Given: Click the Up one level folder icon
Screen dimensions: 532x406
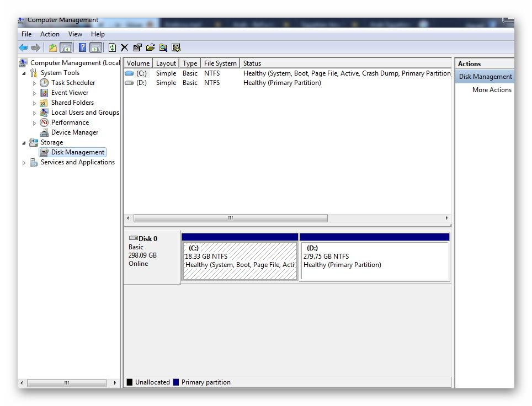Looking at the screenshot, I should click(x=52, y=48).
